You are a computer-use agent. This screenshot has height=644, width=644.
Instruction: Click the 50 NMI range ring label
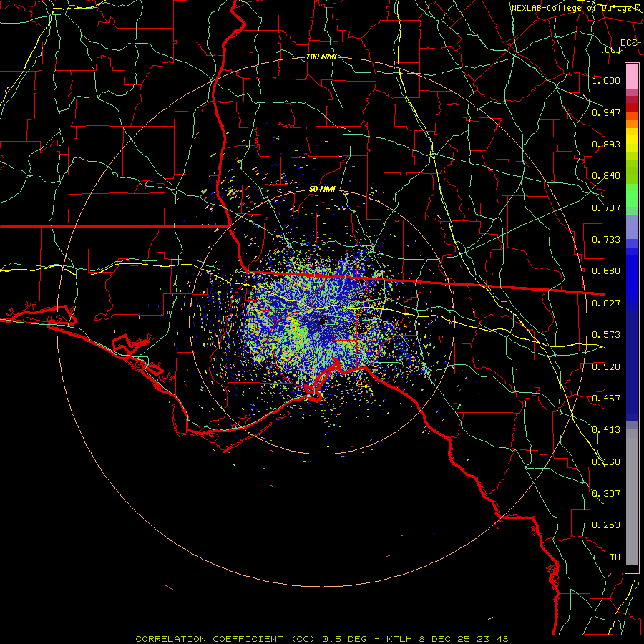(x=322, y=190)
